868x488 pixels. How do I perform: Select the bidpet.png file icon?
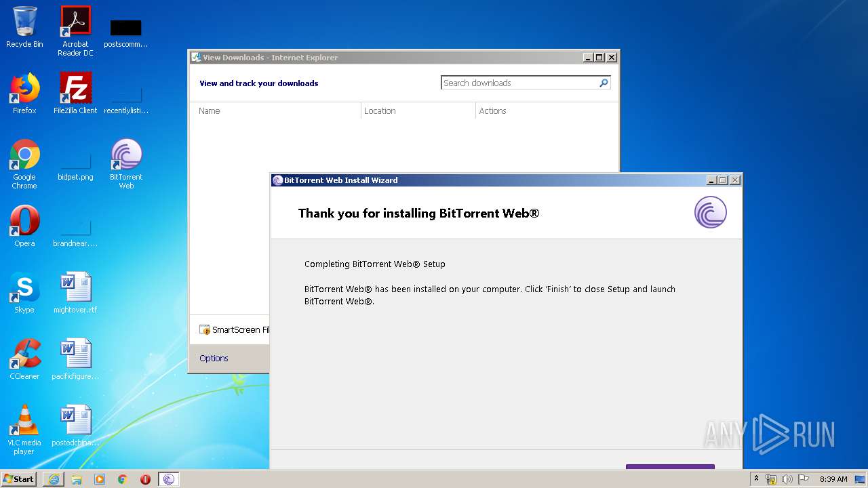tap(75, 164)
